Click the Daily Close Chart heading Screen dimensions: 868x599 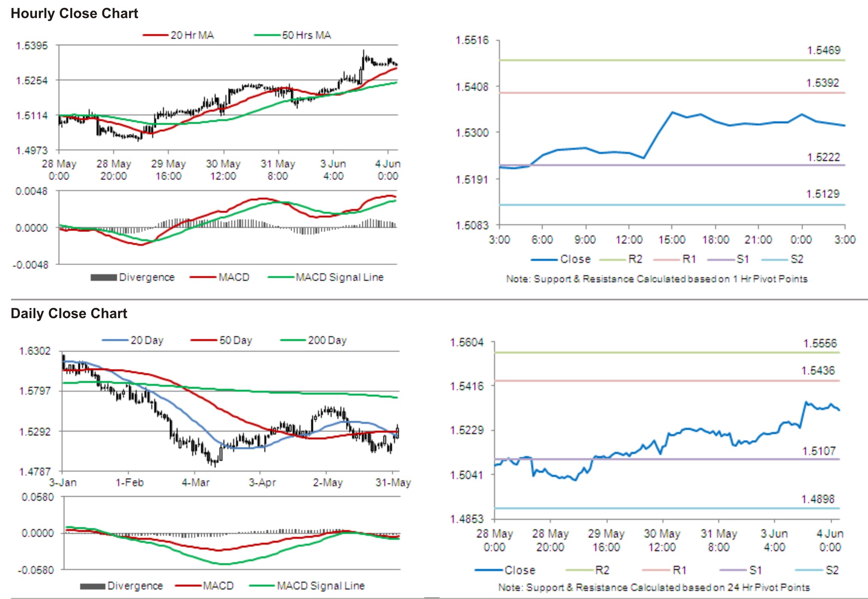pos(69,313)
